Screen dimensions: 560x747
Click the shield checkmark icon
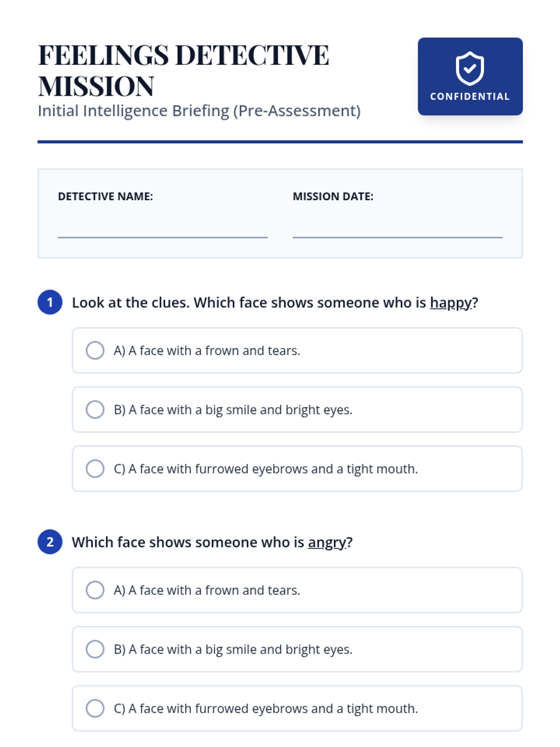(x=469, y=68)
